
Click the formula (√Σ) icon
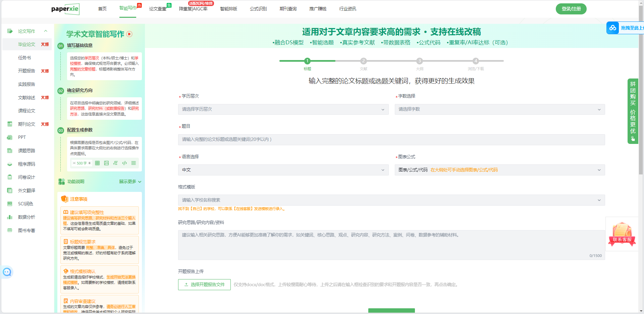tap(115, 163)
